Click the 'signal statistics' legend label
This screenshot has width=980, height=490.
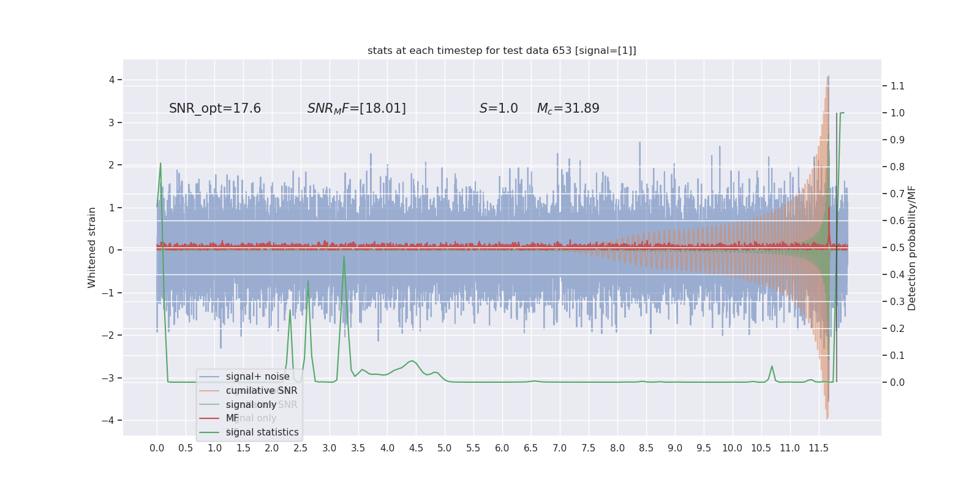click(262, 432)
